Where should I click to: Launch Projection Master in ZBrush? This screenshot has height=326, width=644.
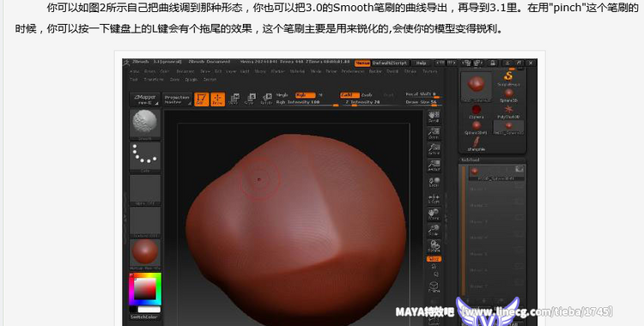click(x=177, y=100)
